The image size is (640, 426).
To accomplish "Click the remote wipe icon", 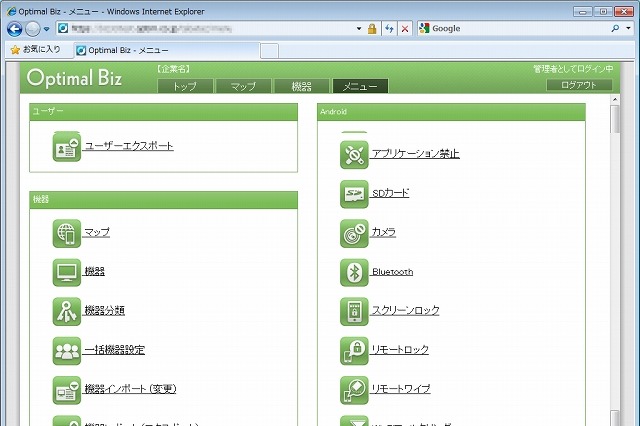I will point(354,390).
